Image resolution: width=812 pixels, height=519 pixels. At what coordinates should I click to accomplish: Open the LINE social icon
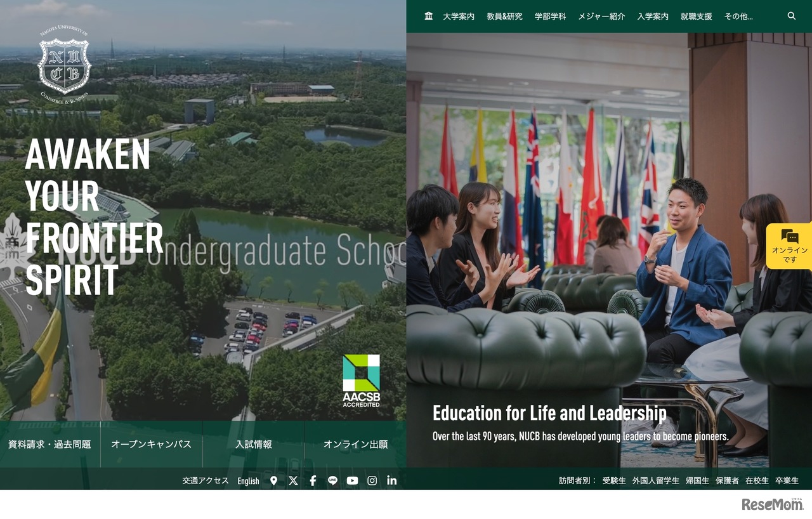coord(332,480)
